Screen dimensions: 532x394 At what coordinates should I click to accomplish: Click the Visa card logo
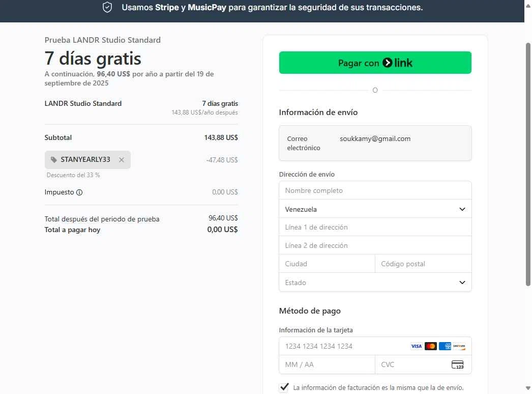(x=417, y=346)
